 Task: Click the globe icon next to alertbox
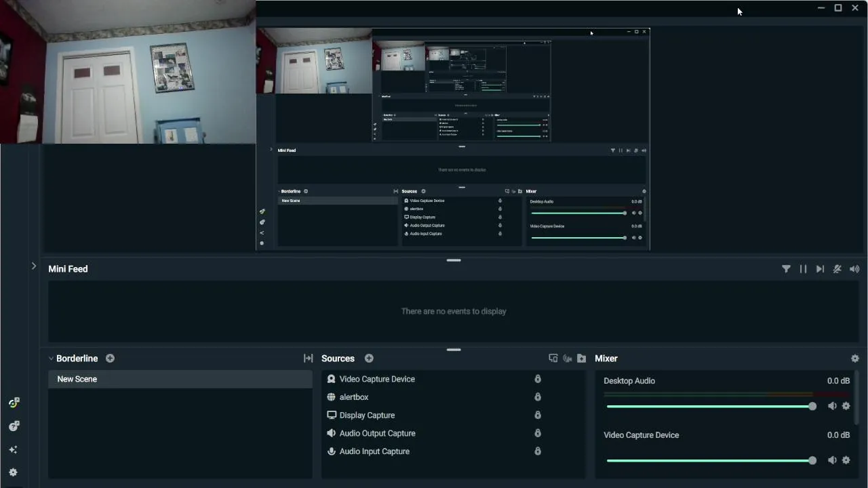tap(332, 397)
